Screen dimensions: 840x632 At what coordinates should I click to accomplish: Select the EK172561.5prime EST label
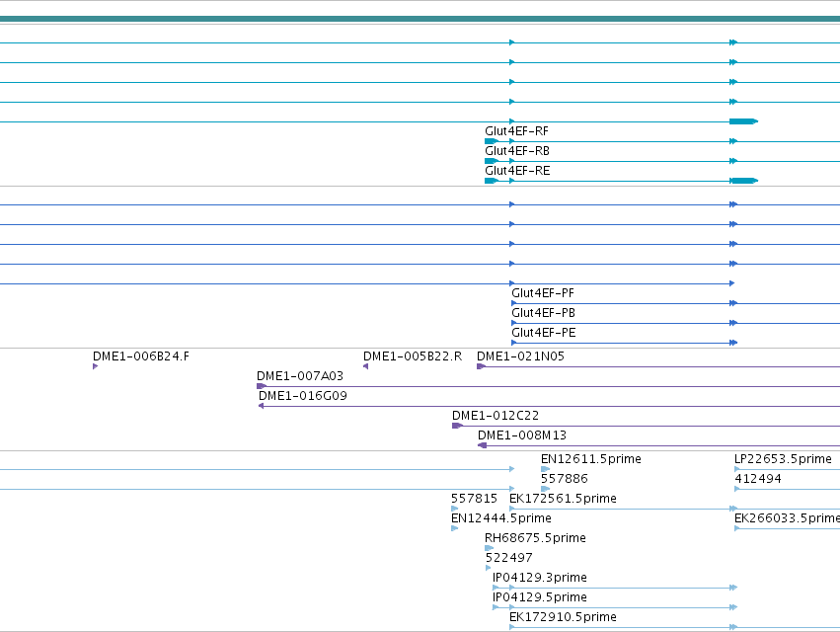point(563,499)
